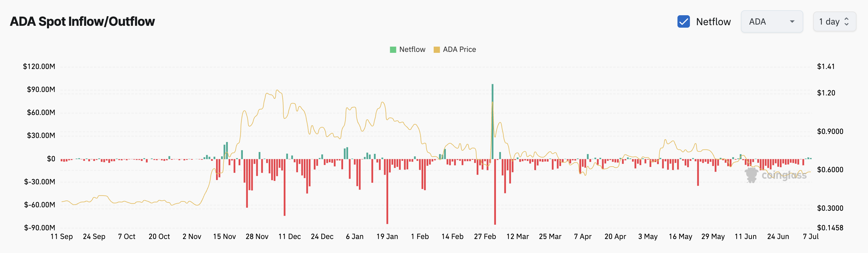Uncheck the Netflow checkbox
This screenshot has height=253, width=868.
(x=683, y=21)
